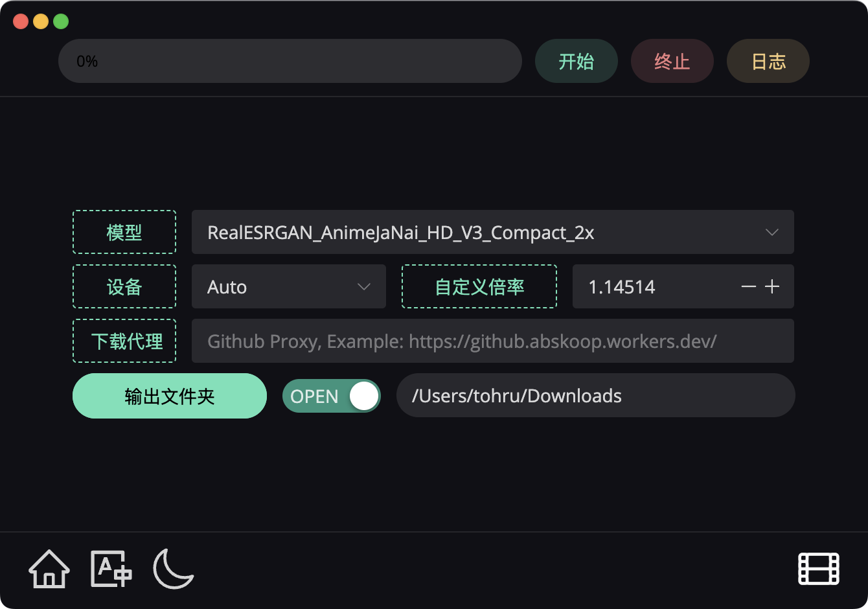Open the 日志 log button
Screen dimensions: 868x609
tap(768, 61)
